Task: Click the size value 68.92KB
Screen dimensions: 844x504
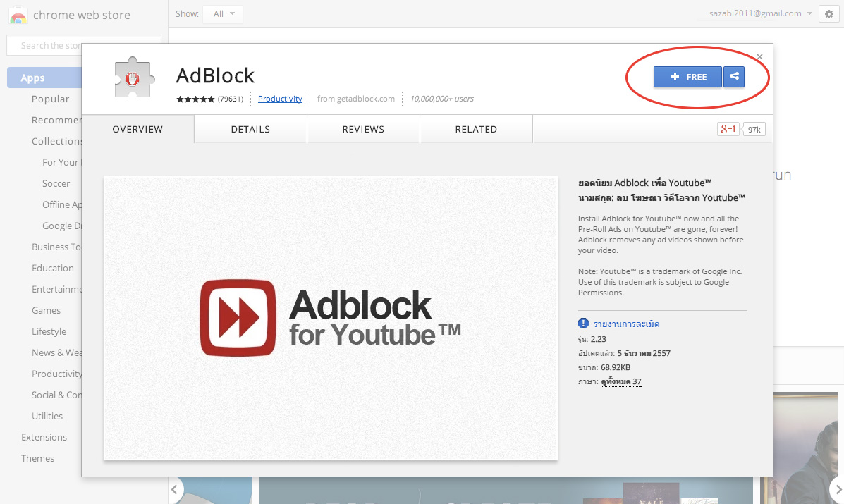Action: [616, 367]
